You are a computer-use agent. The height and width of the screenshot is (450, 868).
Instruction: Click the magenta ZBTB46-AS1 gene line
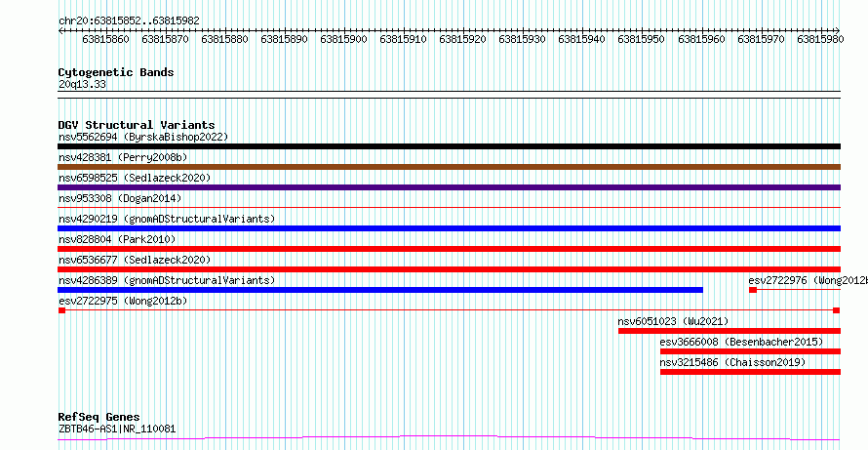(449, 438)
